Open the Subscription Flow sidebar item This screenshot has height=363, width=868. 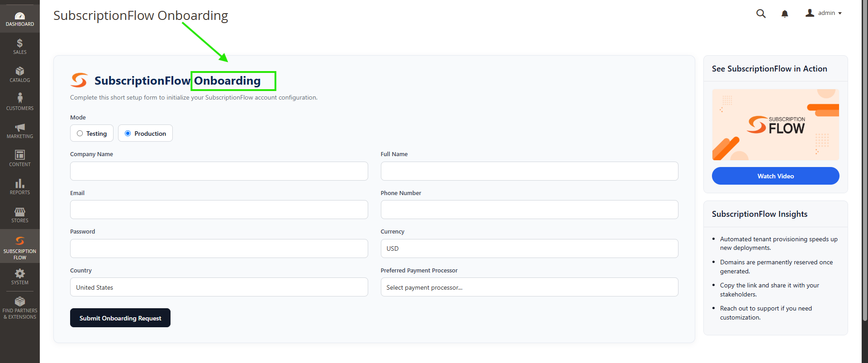click(20, 246)
